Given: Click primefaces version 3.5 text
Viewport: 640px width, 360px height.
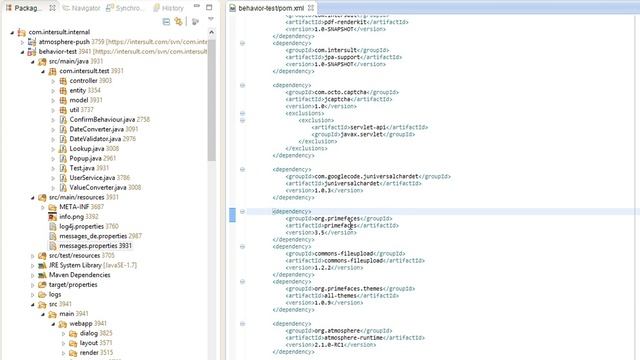Looking at the screenshot, I should (321, 233).
